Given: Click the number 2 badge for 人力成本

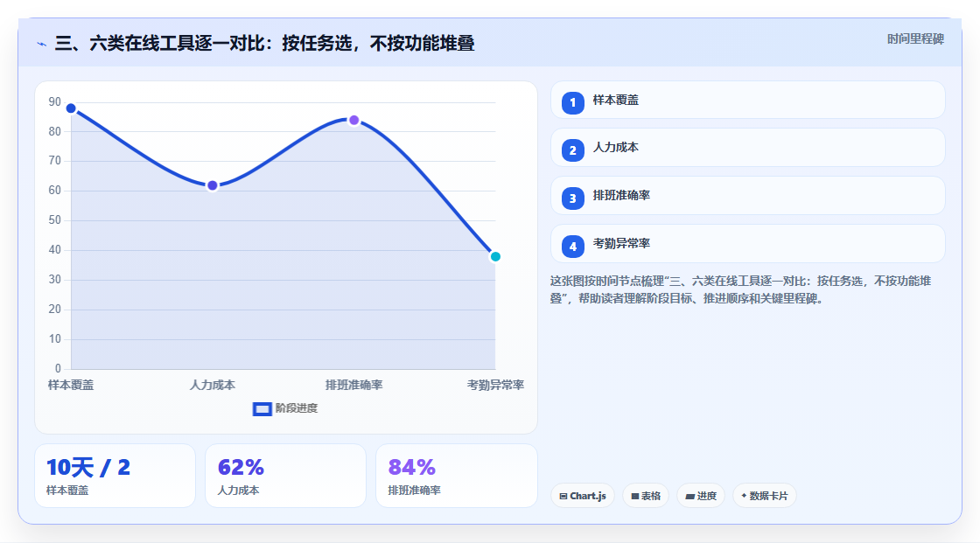Looking at the screenshot, I should click(572, 150).
